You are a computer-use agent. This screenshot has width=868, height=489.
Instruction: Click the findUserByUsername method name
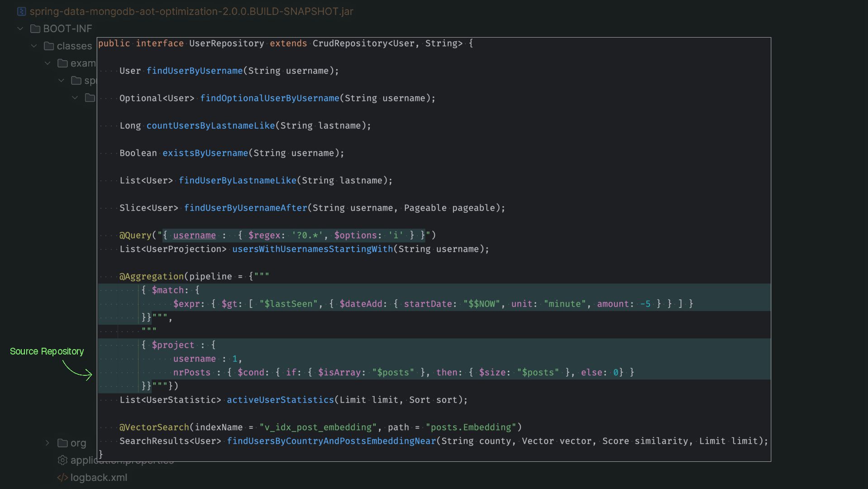coord(194,71)
